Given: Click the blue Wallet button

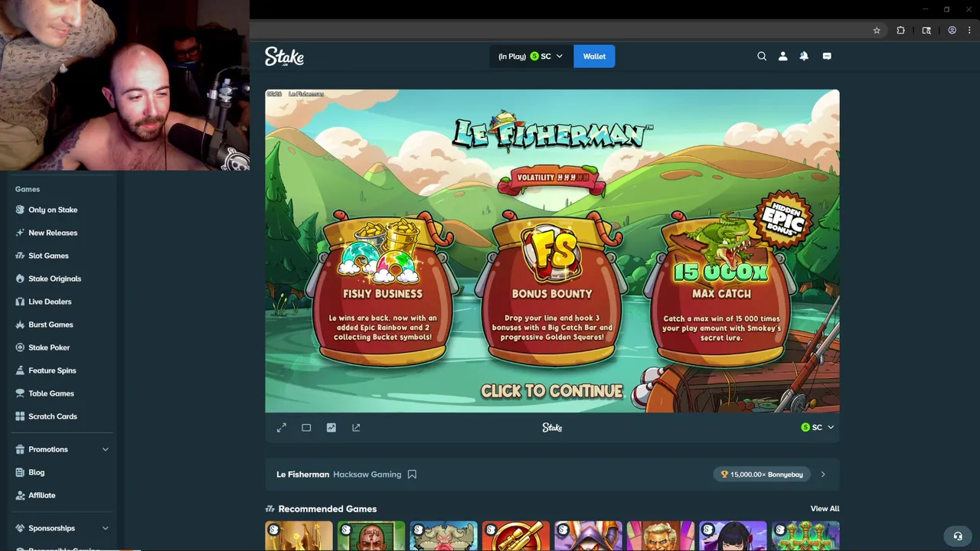Looking at the screenshot, I should [594, 56].
